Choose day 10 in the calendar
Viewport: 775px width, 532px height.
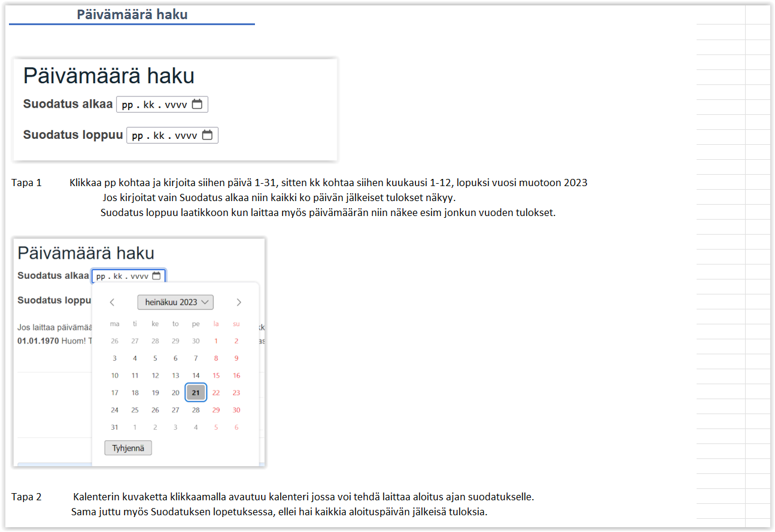coord(115,376)
